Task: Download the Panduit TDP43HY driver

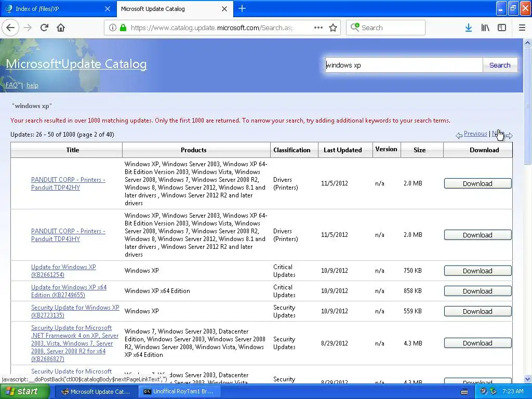Action: click(478, 235)
